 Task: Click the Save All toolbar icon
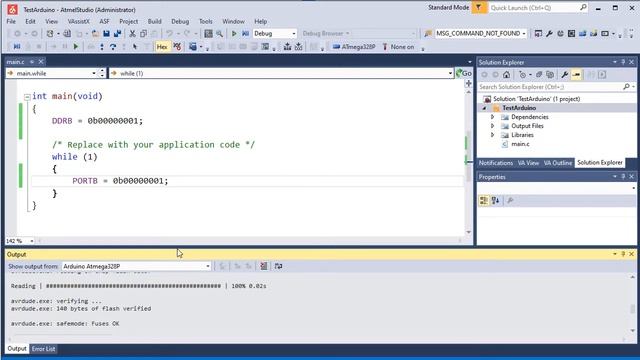(x=117, y=33)
